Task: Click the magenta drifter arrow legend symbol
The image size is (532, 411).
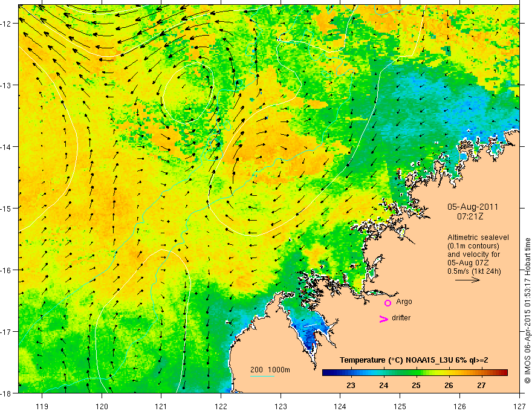Action: point(384,319)
